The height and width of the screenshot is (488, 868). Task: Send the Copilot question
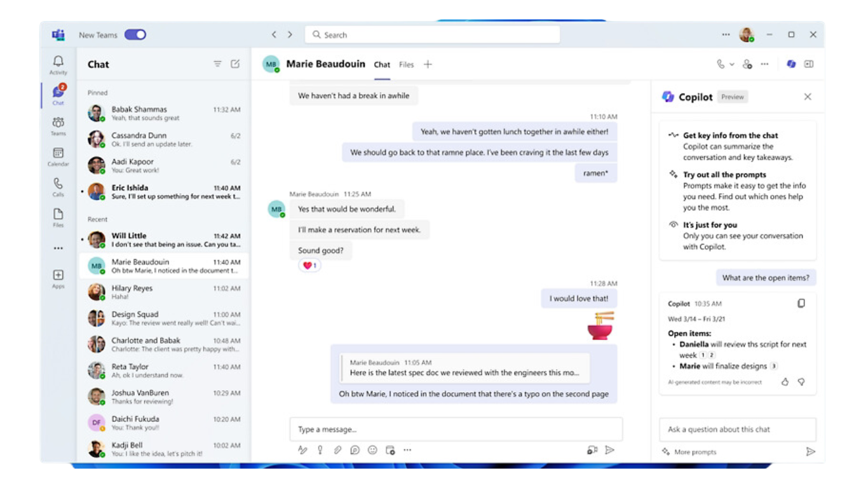[x=810, y=452]
